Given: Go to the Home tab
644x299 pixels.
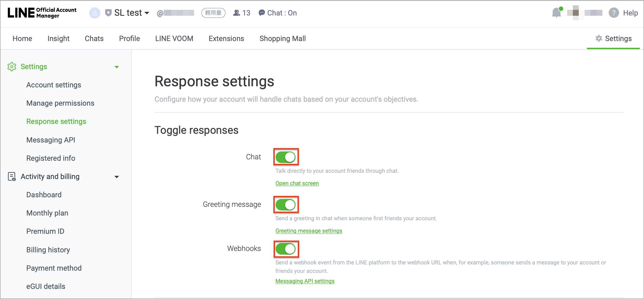Looking at the screenshot, I should tap(22, 38).
